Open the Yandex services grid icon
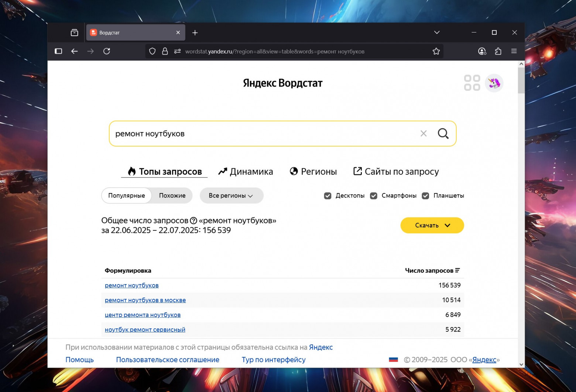The width and height of the screenshot is (576, 392). [472, 83]
